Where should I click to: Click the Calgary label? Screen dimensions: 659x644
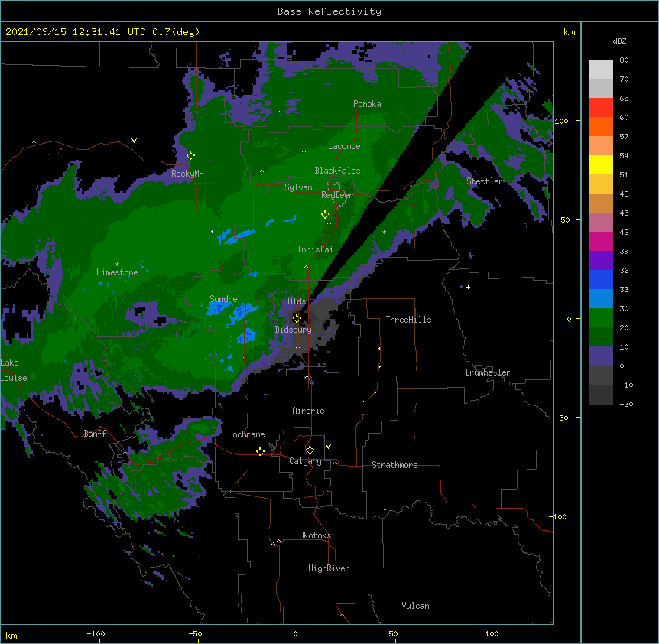point(305,461)
